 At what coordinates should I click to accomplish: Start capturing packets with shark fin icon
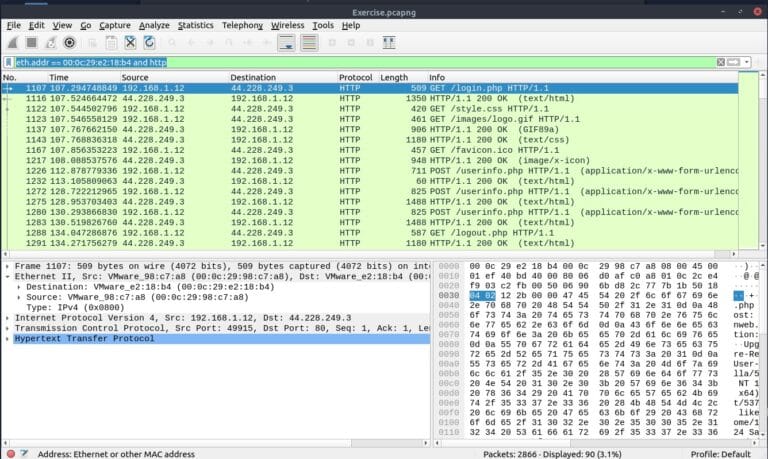coord(13,43)
